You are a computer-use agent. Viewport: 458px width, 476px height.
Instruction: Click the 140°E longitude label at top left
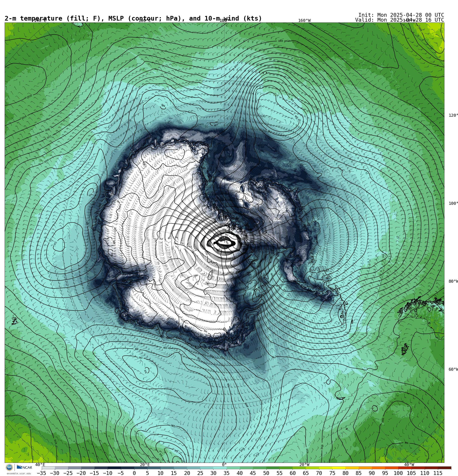(x=40, y=21)
